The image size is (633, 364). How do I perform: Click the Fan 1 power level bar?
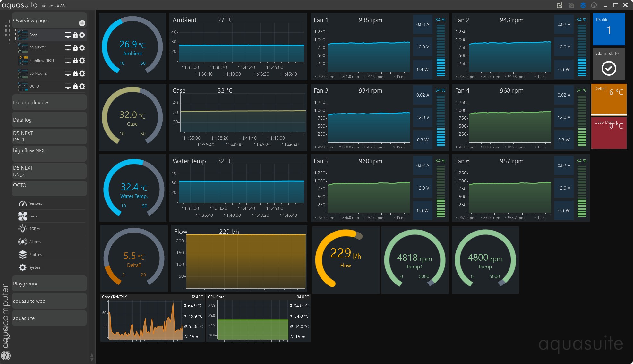(x=441, y=49)
